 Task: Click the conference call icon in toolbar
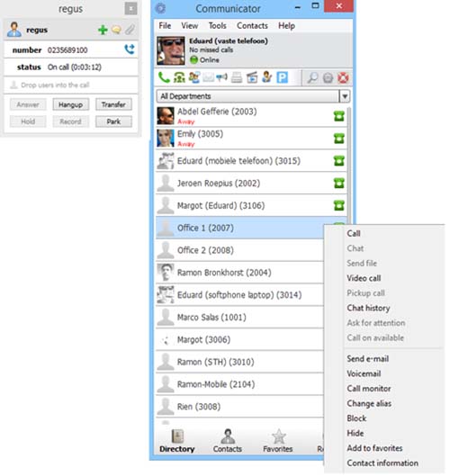[x=179, y=77]
